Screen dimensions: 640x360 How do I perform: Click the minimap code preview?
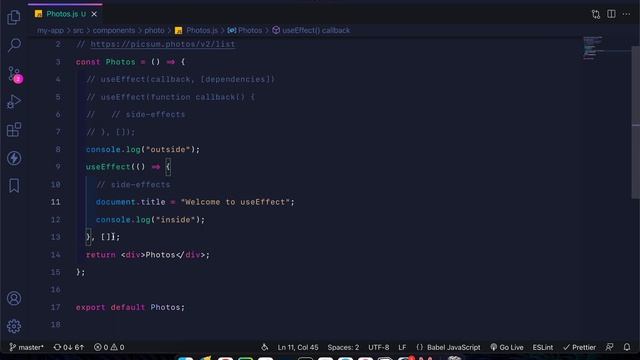coord(593,48)
